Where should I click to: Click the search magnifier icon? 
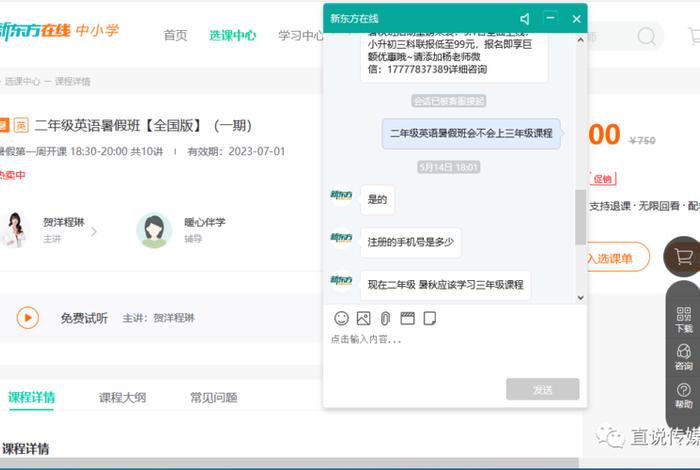tap(646, 36)
